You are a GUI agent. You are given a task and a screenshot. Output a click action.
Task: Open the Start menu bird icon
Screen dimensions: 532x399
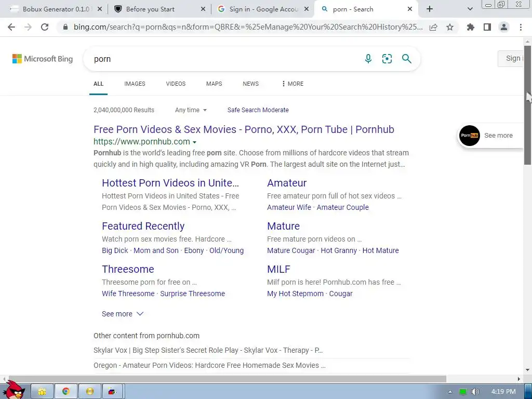click(x=14, y=390)
